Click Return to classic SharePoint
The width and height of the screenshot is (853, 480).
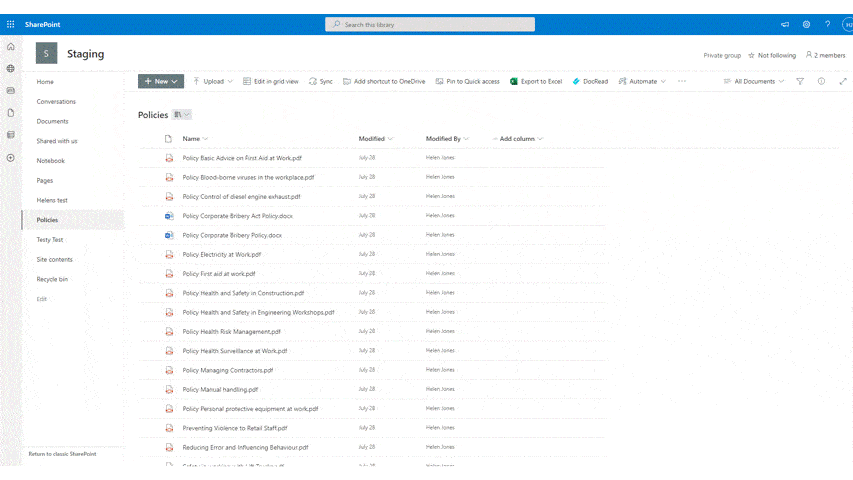click(63, 454)
